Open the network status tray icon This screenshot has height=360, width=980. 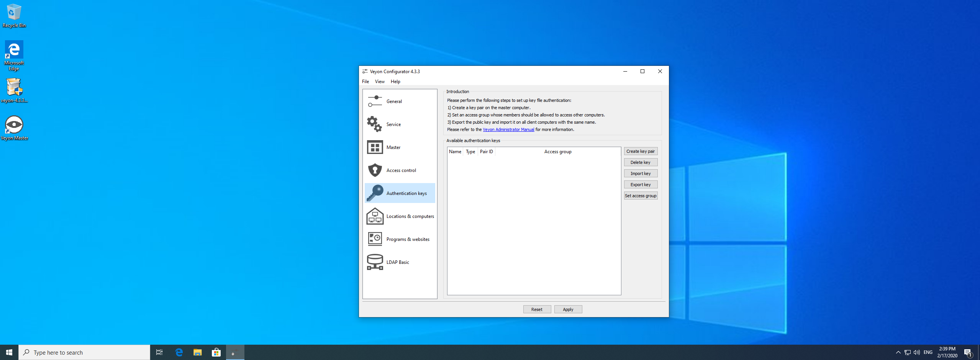pos(907,352)
